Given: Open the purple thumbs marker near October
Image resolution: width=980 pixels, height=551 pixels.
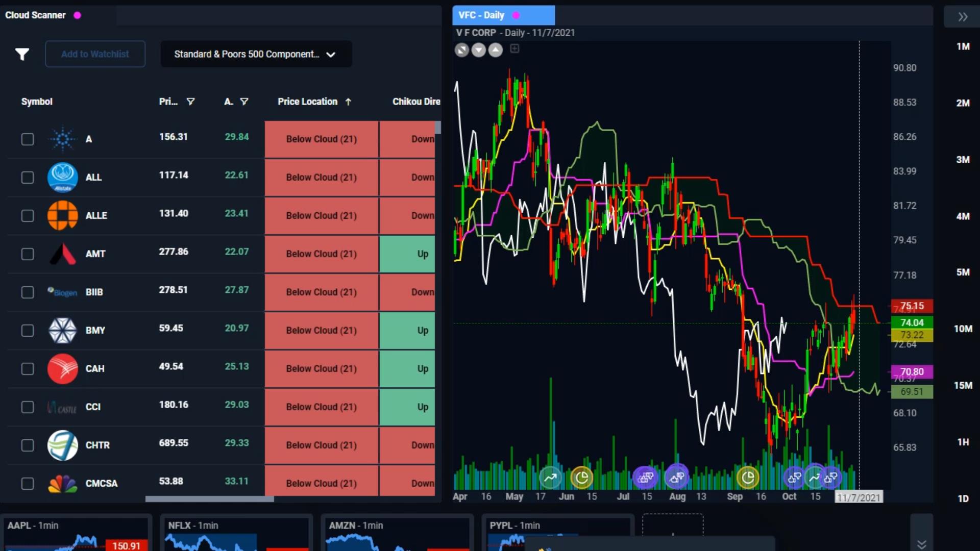Looking at the screenshot, I should click(794, 478).
